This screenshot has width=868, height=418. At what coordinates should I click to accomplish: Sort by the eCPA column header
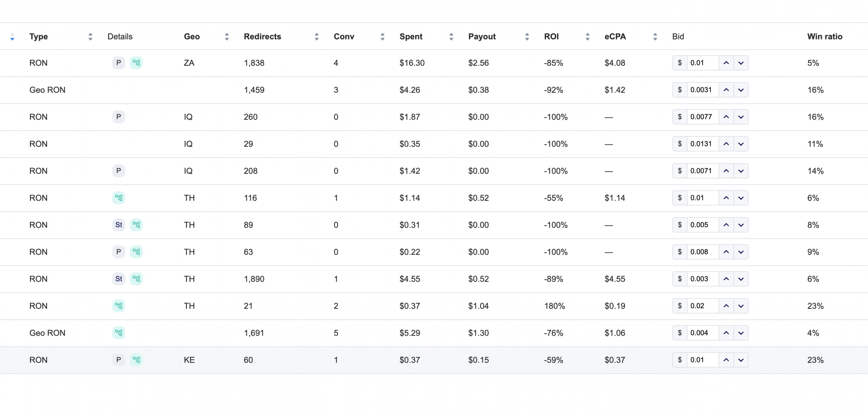click(x=655, y=36)
